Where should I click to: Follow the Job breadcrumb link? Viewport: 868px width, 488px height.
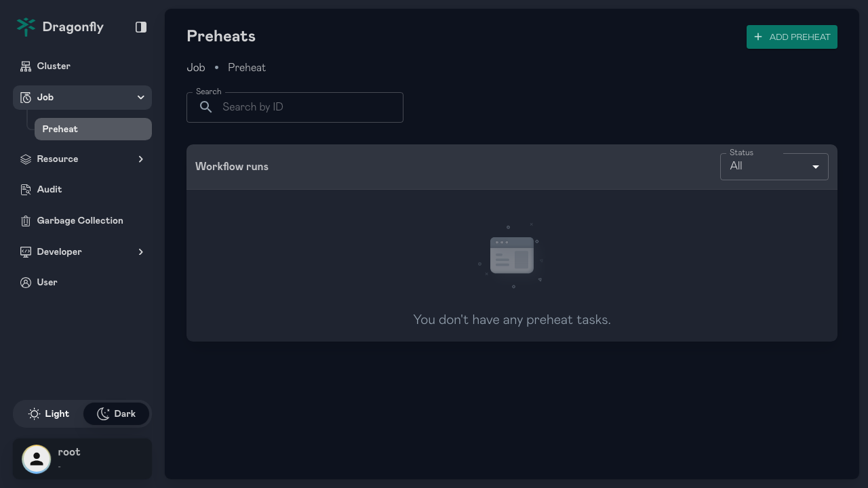click(x=196, y=68)
